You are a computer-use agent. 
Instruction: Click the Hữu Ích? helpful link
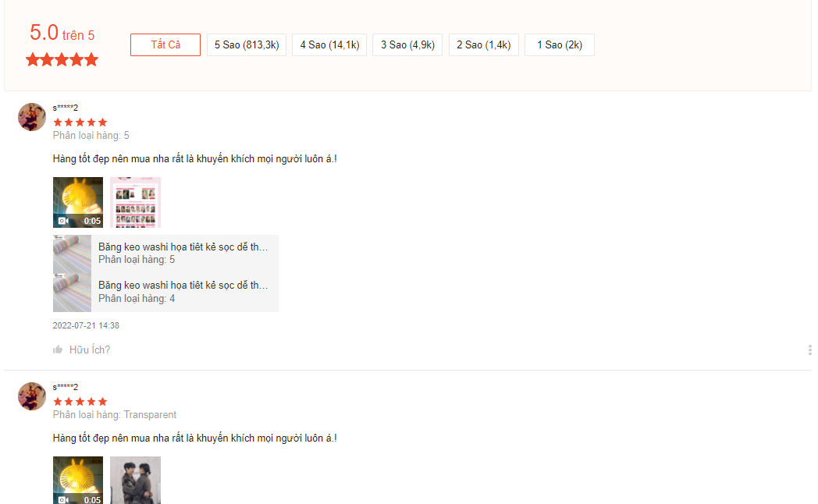pos(90,350)
